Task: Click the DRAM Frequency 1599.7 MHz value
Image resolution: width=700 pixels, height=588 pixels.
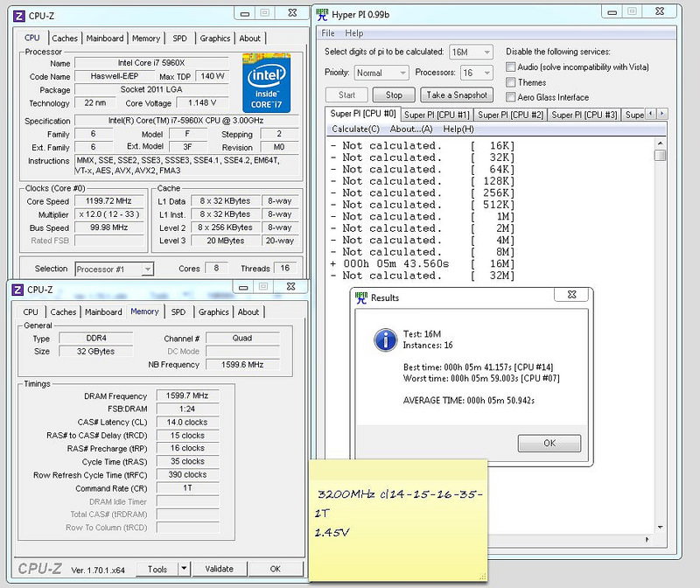Action: click(x=187, y=395)
